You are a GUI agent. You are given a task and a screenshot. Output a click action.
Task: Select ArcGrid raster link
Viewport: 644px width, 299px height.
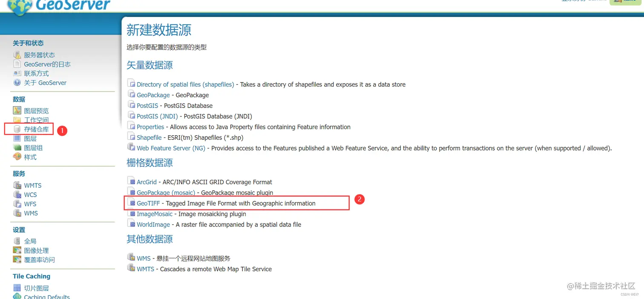click(147, 182)
